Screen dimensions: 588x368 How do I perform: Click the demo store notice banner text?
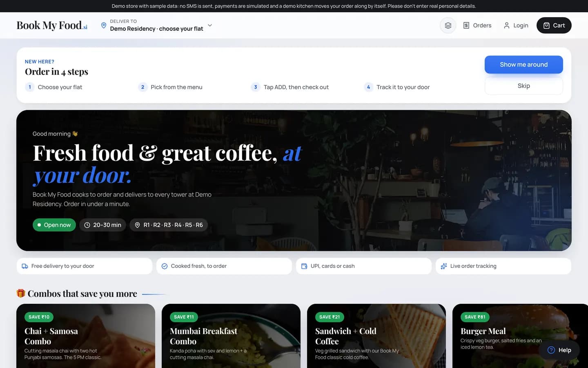tap(294, 6)
